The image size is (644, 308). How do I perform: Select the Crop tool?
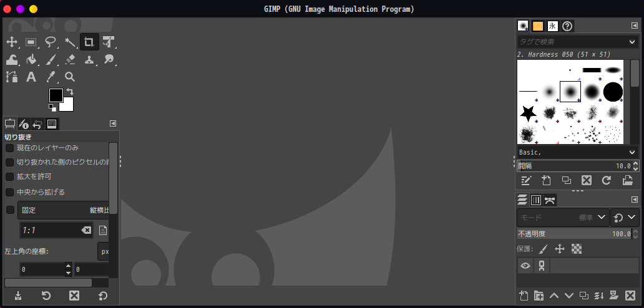[89, 42]
